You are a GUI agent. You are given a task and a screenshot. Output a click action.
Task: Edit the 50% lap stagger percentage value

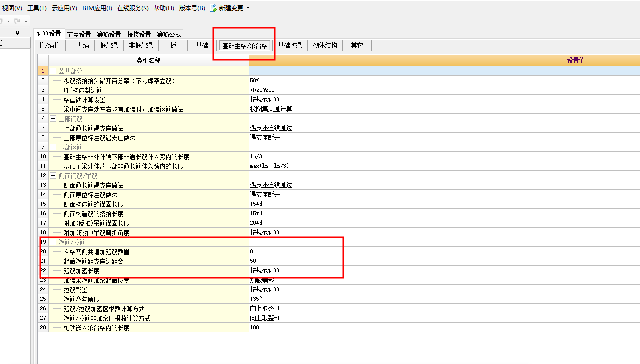(444, 80)
